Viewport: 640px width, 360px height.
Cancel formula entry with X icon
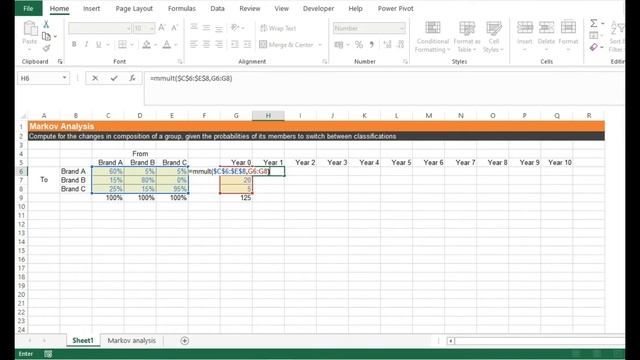(95, 78)
